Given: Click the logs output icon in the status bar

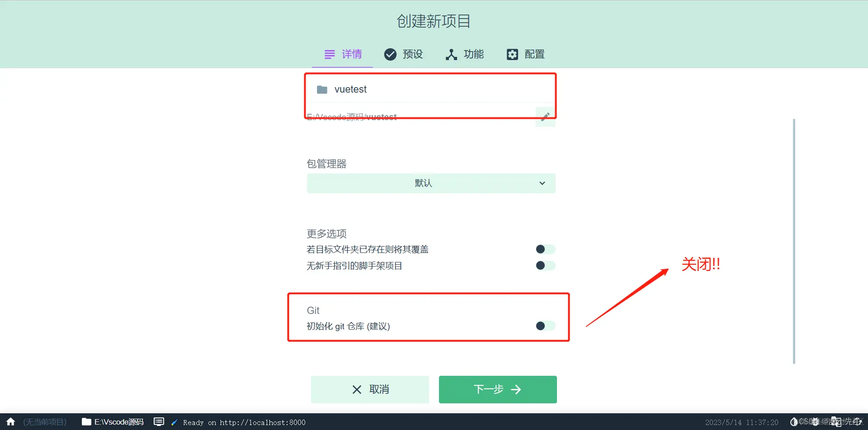Looking at the screenshot, I should [x=159, y=421].
